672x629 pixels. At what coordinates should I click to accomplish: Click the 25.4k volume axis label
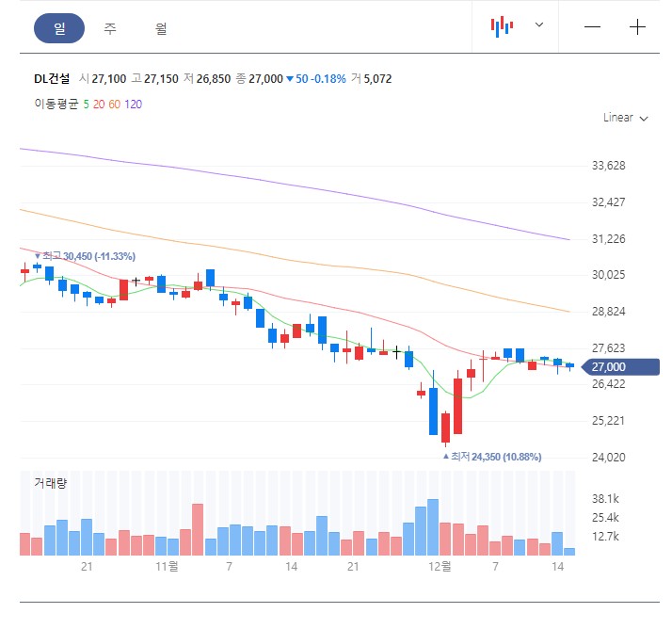click(605, 518)
